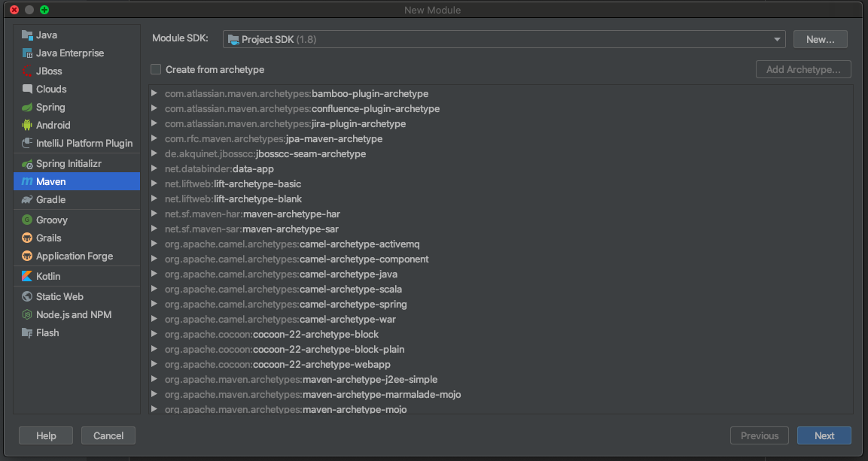Image resolution: width=868 pixels, height=461 pixels.
Task: Click the IntelliJ Platform Plugin icon
Action: click(26, 143)
